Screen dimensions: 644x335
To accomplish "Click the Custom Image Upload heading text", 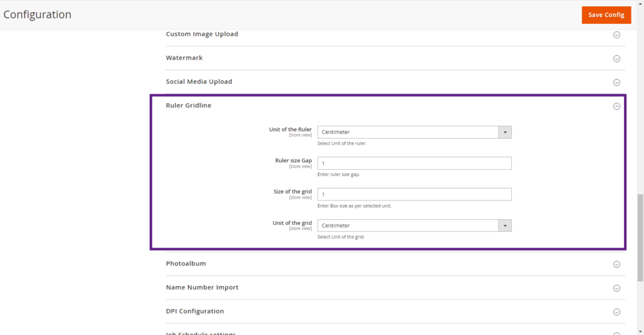I will [x=202, y=34].
